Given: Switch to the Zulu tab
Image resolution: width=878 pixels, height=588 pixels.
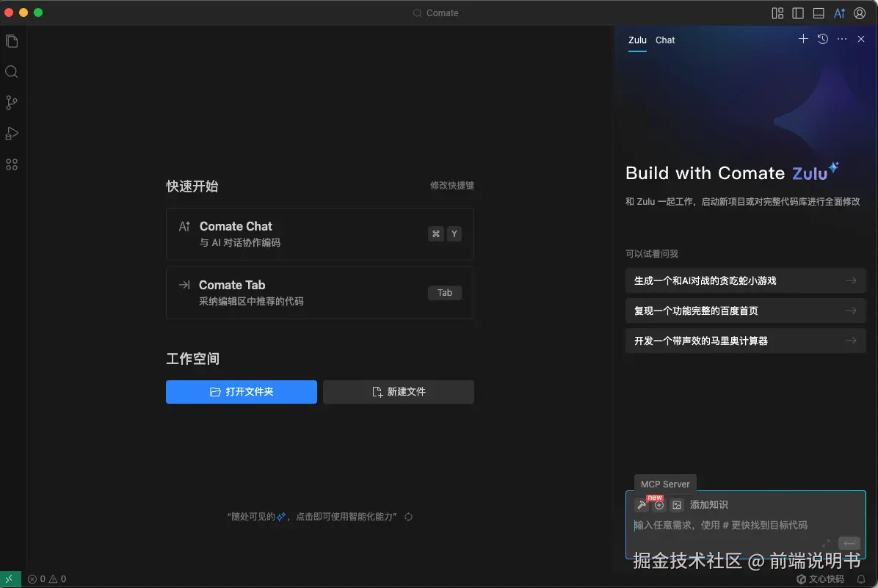Looking at the screenshot, I should tap(637, 40).
